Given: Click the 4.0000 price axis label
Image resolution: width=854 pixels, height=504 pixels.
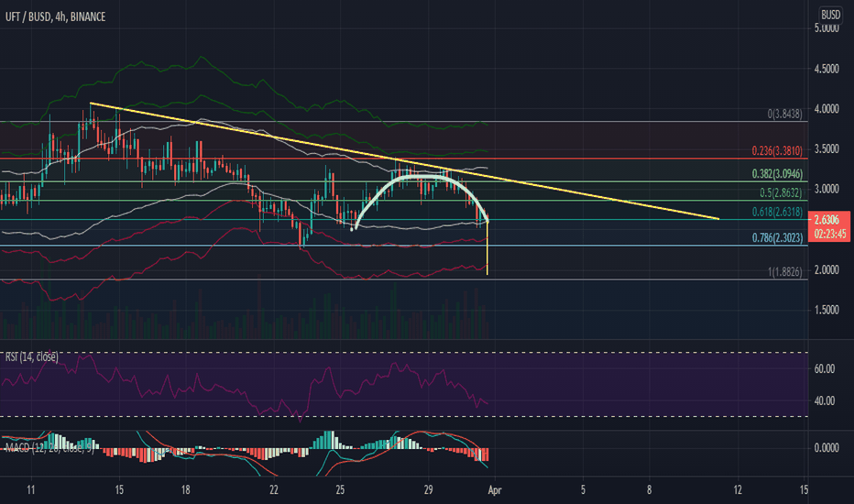Looking at the screenshot, I should [827, 109].
